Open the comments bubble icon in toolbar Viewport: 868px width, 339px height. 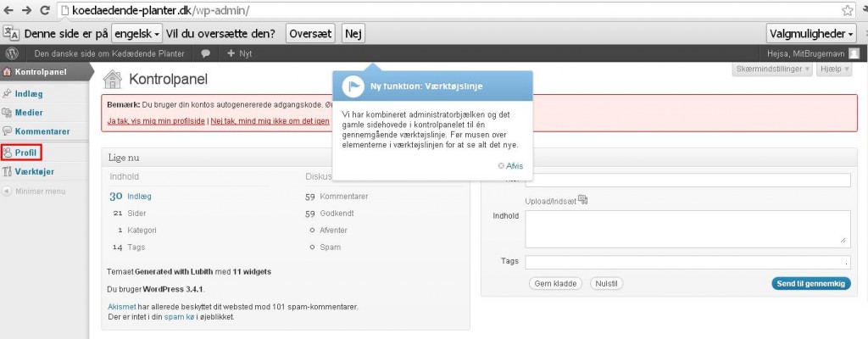pyautogui.click(x=205, y=53)
